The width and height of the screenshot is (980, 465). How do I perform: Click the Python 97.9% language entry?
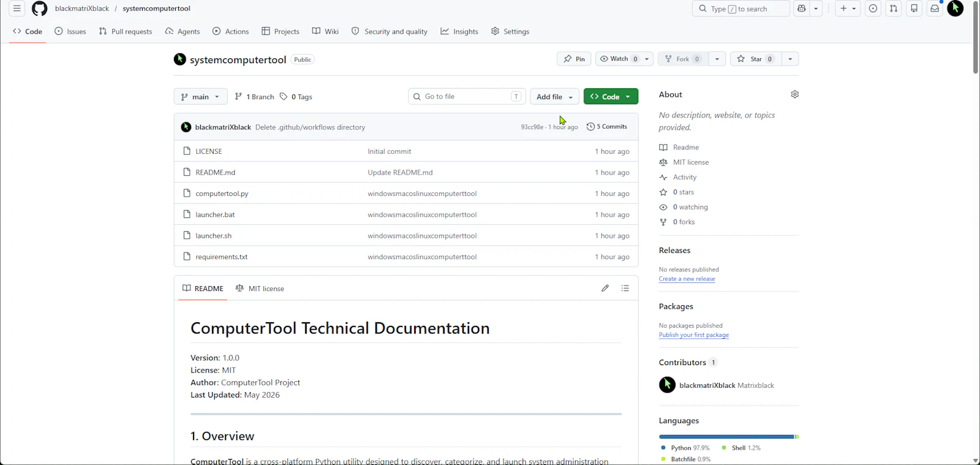(x=685, y=448)
